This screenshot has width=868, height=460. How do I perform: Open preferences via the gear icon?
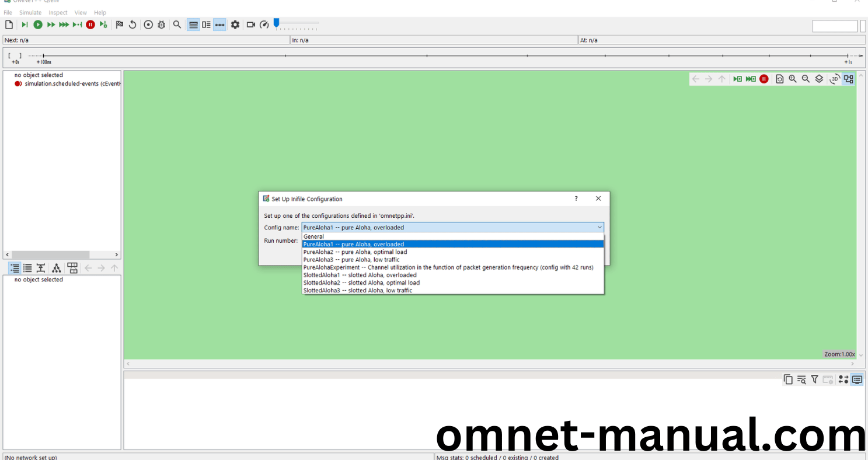[x=235, y=25]
